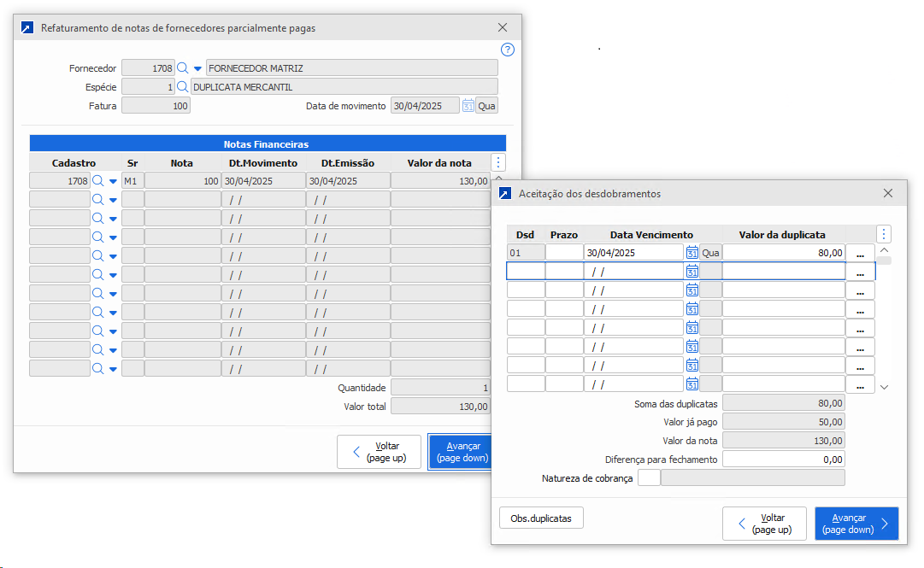Expand dropdown arrow in first Cadastro row
The width and height of the screenshot is (924, 568).
click(x=113, y=181)
